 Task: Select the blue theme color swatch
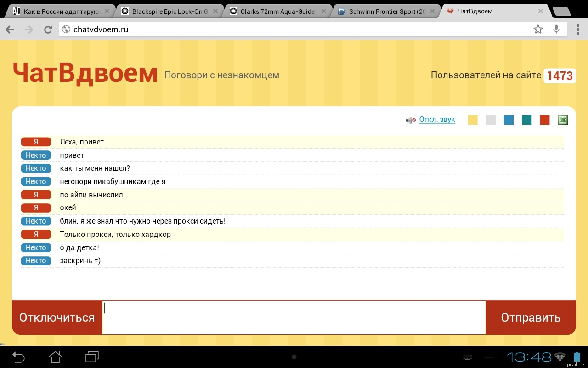509,120
